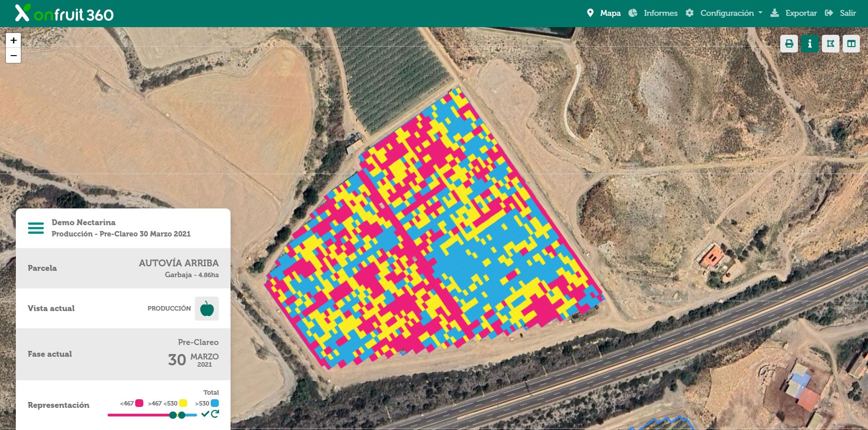This screenshot has width=868, height=430.
Task: Log out using Salir
Action: click(841, 13)
